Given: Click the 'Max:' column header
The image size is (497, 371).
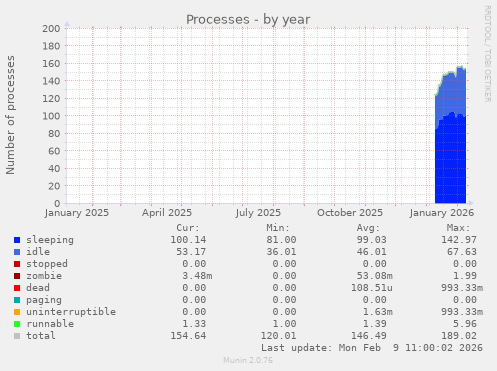Looking at the screenshot, I should coord(458,228).
